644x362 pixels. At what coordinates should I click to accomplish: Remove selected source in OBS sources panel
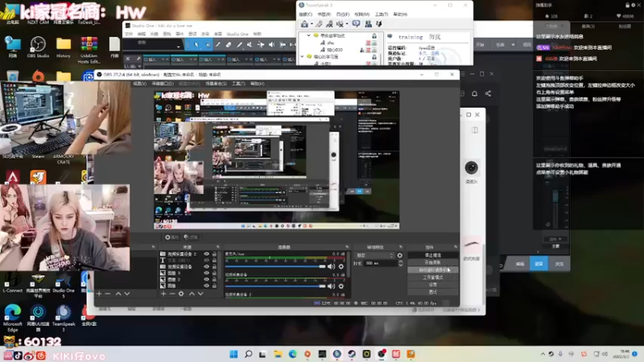tap(172, 294)
